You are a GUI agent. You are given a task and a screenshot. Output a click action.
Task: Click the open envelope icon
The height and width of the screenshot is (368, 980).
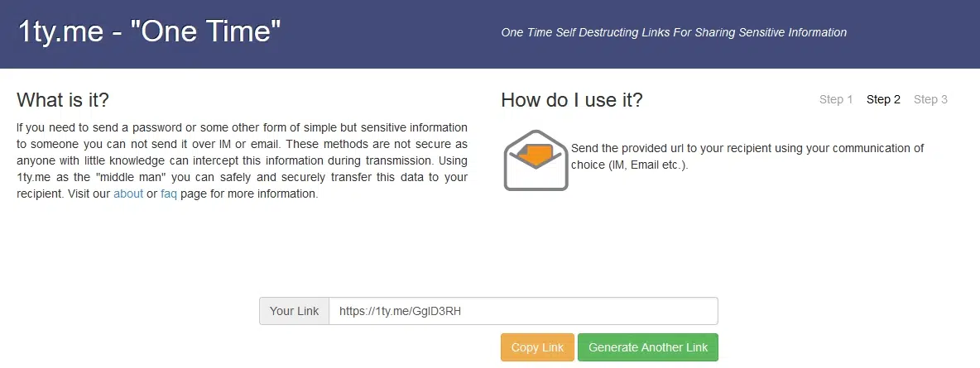[x=536, y=160]
